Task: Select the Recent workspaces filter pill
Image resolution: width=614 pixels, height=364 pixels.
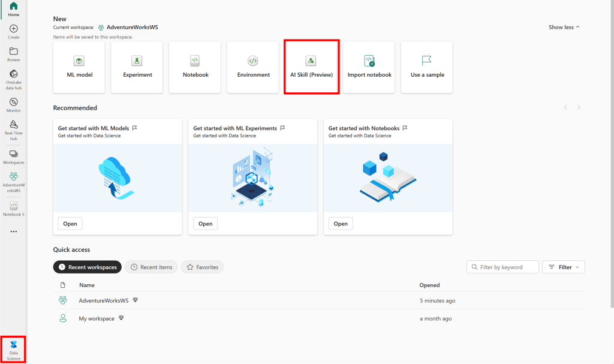Action: pyautogui.click(x=87, y=267)
